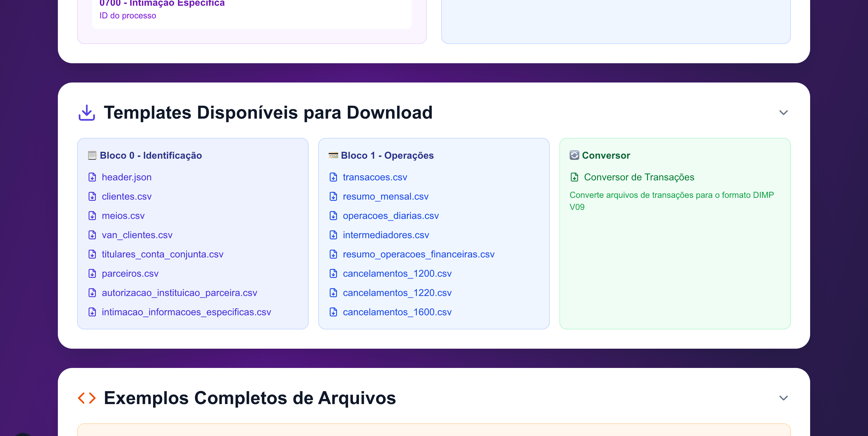Click download icon next to meios.csv
The image size is (868, 436).
(x=92, y=216)
